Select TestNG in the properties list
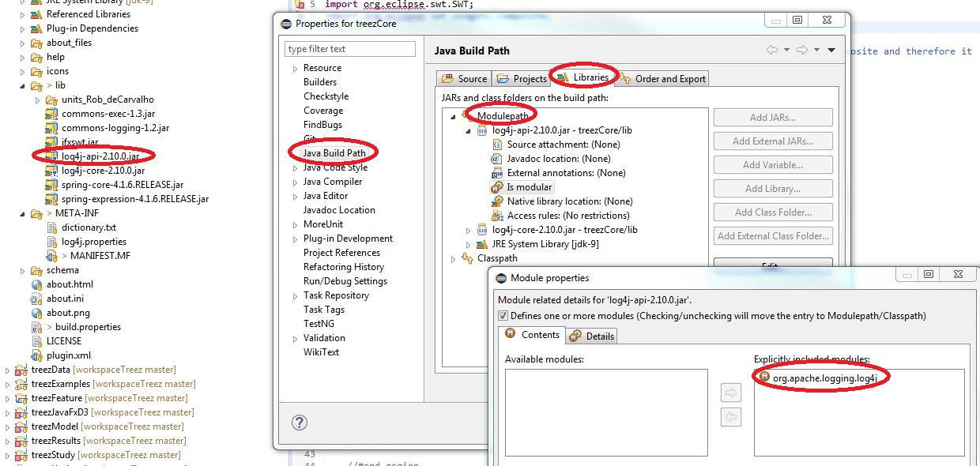The width and height of the screenshot is (980, 466). click(318, 324)
